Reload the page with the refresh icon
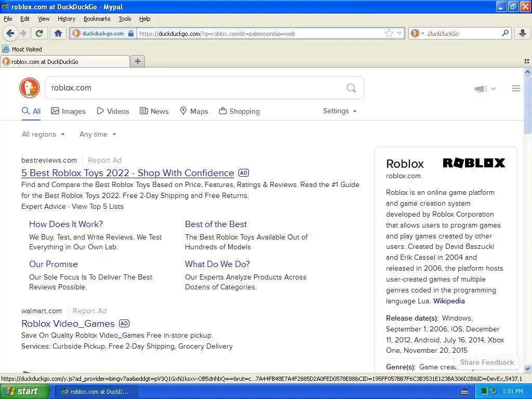This screenshot has width=532, height=399. click(39, 33)
